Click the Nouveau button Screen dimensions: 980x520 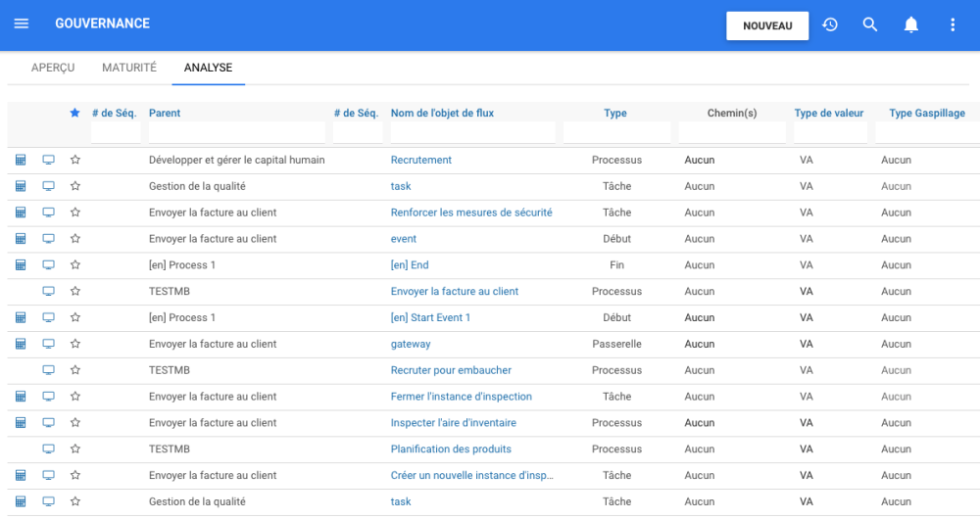tap(767, 25)
